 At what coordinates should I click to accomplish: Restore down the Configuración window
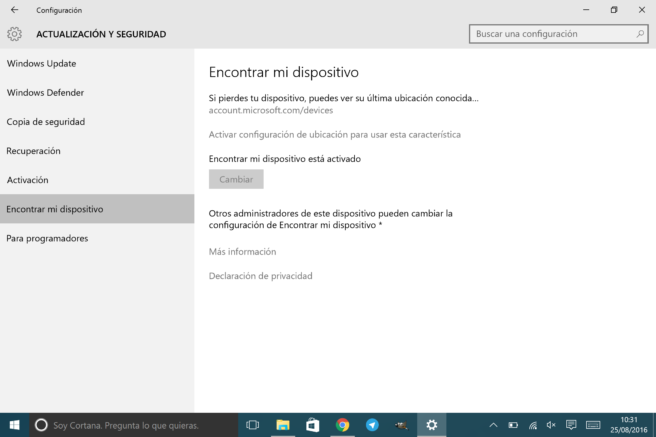(x=614, y=10)
